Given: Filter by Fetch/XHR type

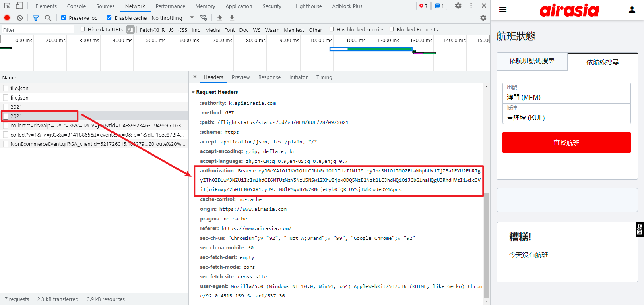Looking at the screenshot, I should 152,30.
